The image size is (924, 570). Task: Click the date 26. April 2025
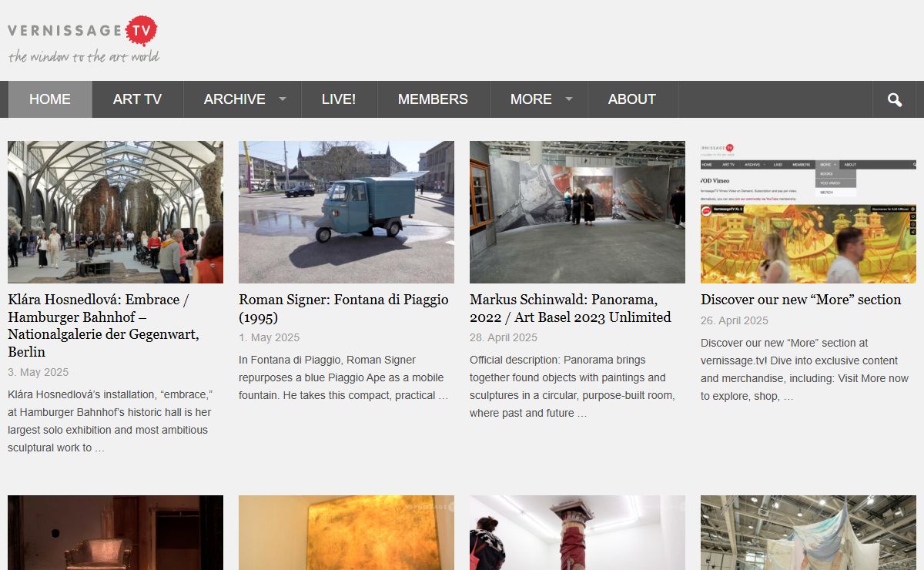click(x=735, y=320)
